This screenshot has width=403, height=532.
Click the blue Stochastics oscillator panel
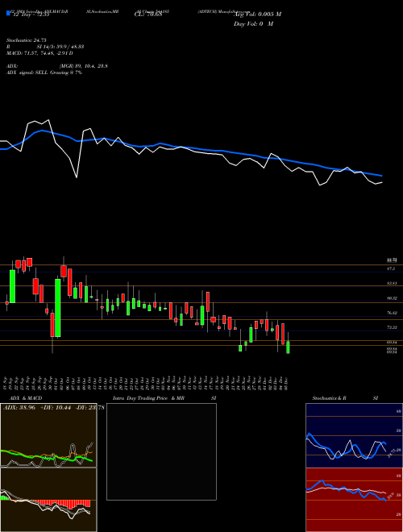tap(354, 435)
